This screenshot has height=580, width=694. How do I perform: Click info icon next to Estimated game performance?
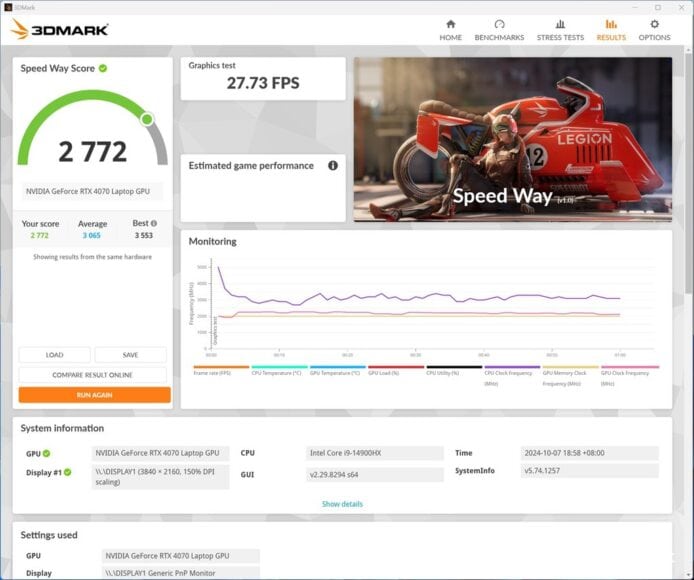click(333, 166)
